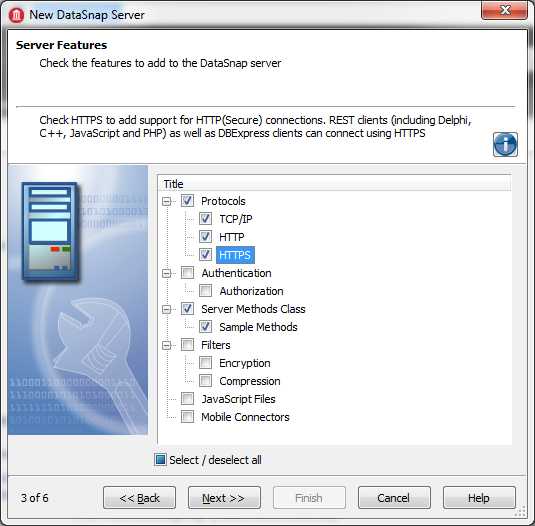
Task: Click the Title column header
Action: click(x=335, y=184)
